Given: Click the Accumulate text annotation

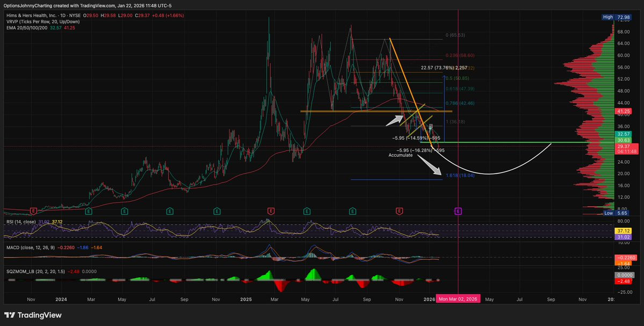Looking at the screenshot, I should tap(401, 156).
